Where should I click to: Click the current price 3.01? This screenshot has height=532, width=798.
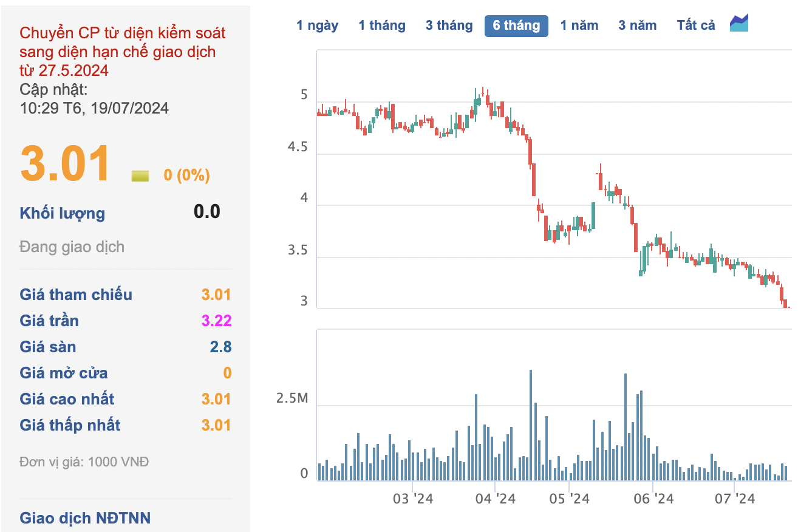[65, 163]
